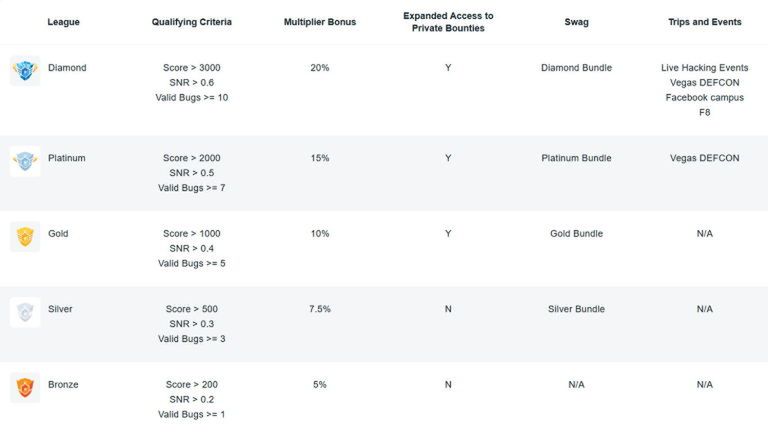The image size is (768, 436).
Task: Click the Diamond league name label
Action: (x=67, y=68)
